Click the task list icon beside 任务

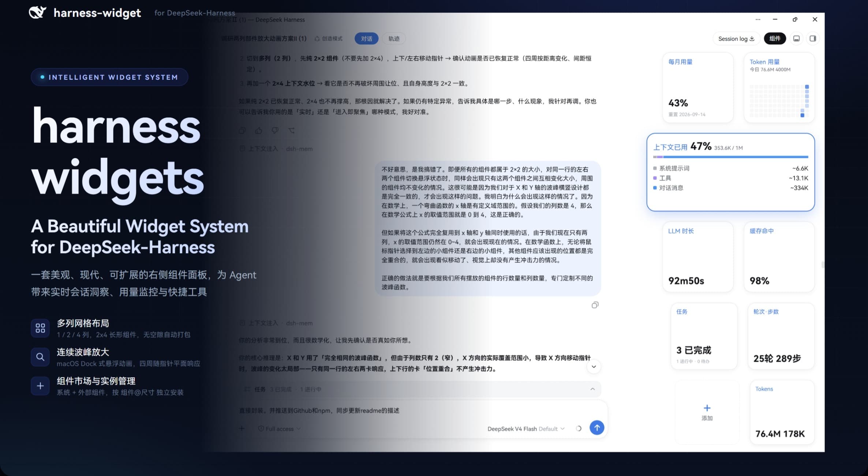pos(247,389)
